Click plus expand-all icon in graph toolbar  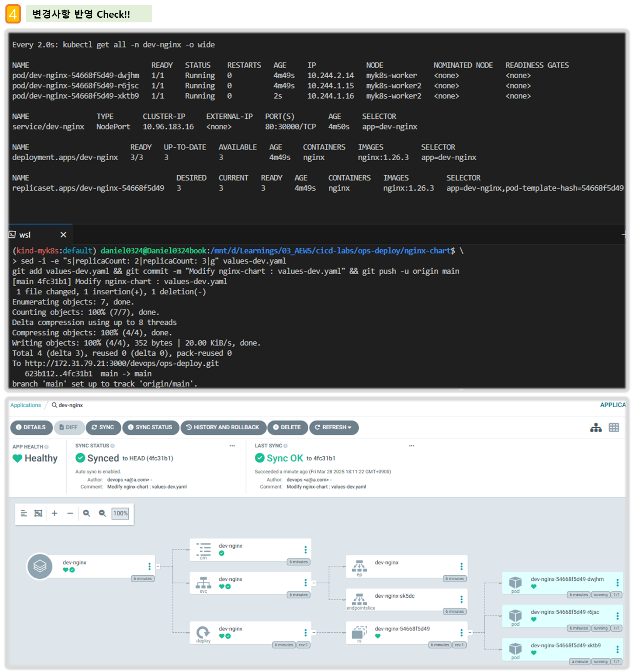point(54,513)
